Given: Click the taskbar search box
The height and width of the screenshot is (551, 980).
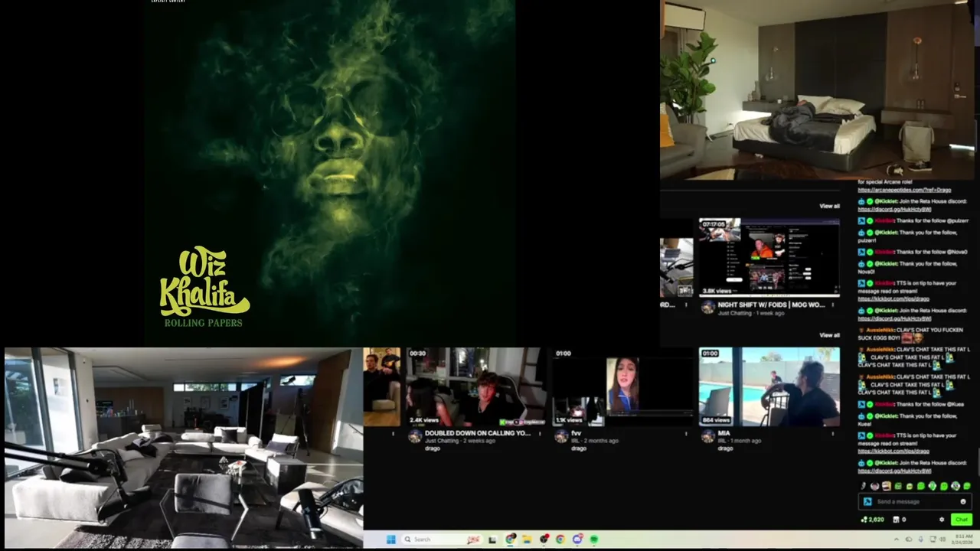Looking at the screenshot, I should click(442, 540).
